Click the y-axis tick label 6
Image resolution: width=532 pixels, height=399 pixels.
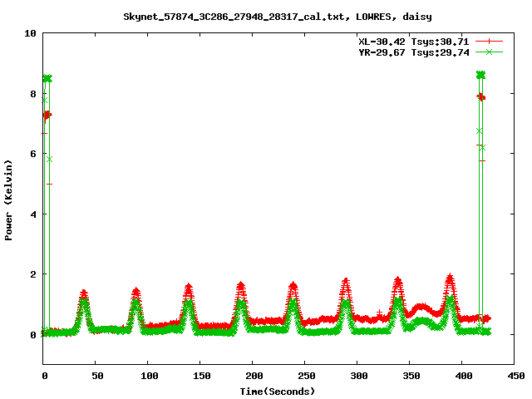[x=33, y=154]
